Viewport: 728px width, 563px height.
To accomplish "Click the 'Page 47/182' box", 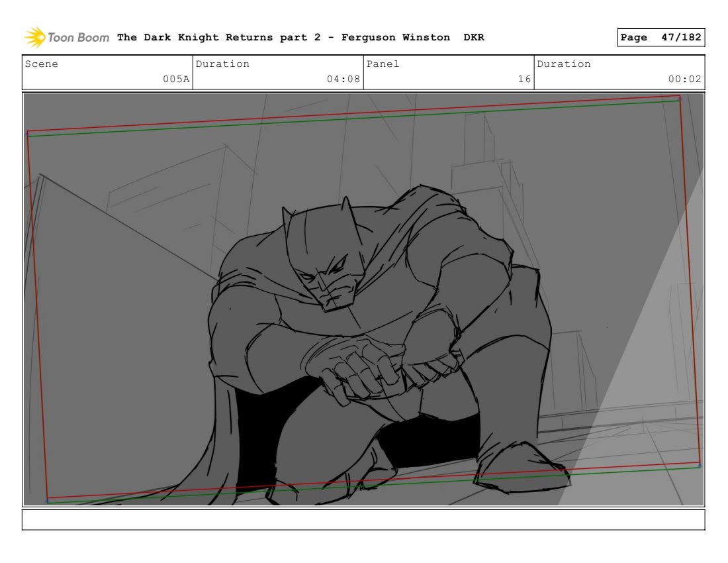I will click(660, 37).
